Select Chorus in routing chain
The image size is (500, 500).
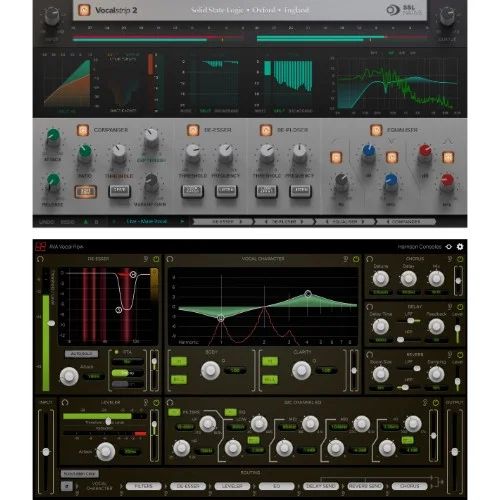[x=409, y=486]
